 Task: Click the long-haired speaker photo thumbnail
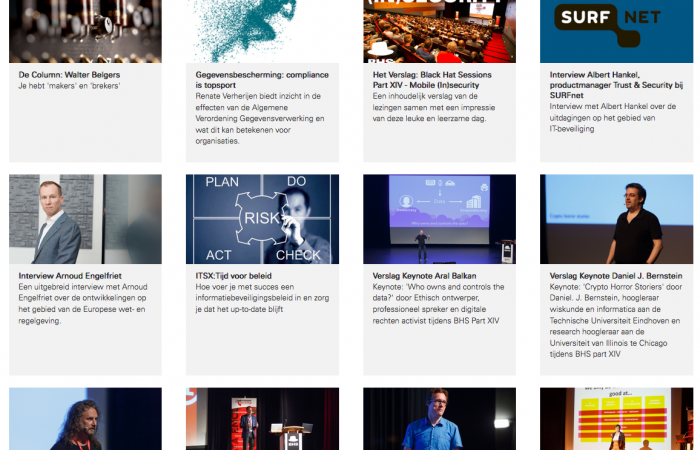tap(85, 419)
